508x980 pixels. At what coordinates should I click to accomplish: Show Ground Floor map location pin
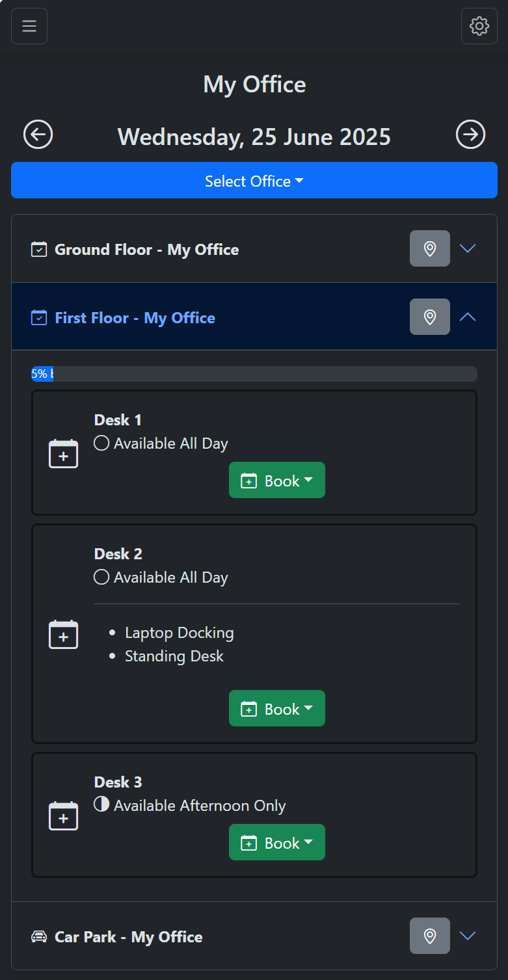[x=429, y=248]
